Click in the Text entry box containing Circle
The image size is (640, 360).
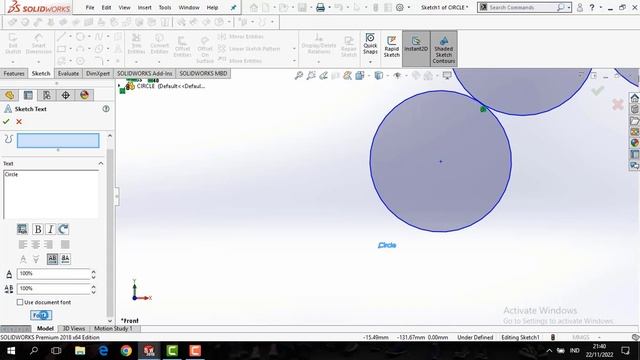51,194
